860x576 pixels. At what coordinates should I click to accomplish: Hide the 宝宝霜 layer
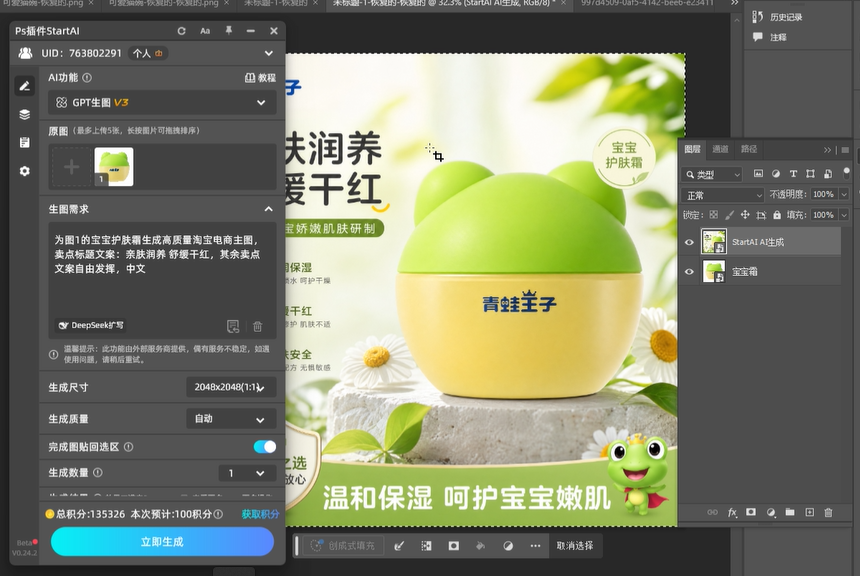coord(689,272)
